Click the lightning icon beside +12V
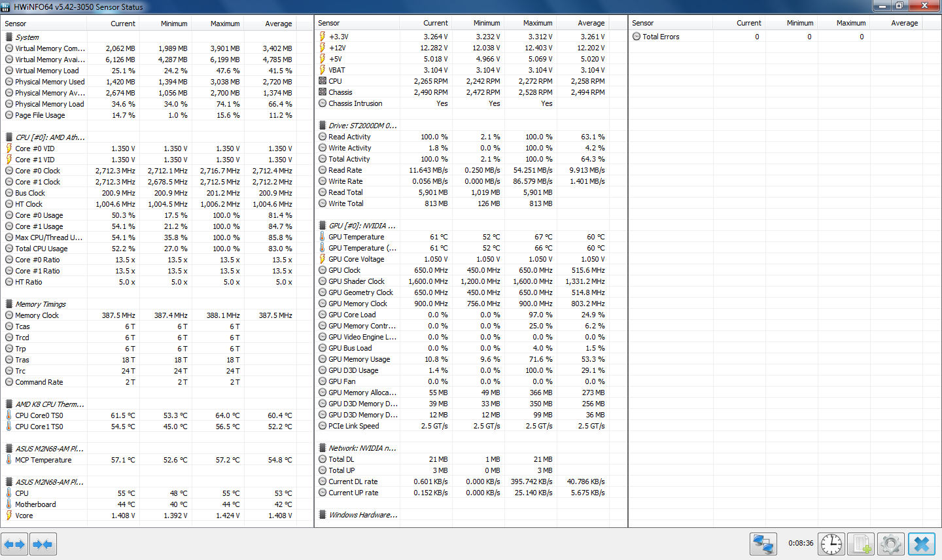This screenshot has height=560, width=942. (323, 48)
